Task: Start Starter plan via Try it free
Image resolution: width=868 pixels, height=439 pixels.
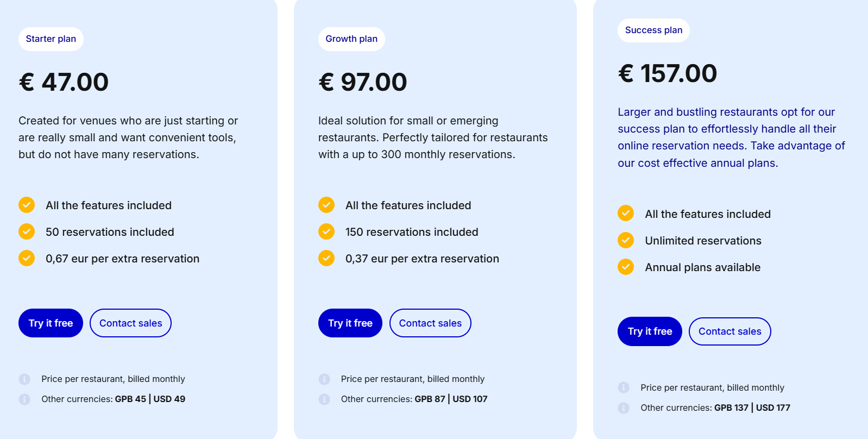Action: pos(51,323)
